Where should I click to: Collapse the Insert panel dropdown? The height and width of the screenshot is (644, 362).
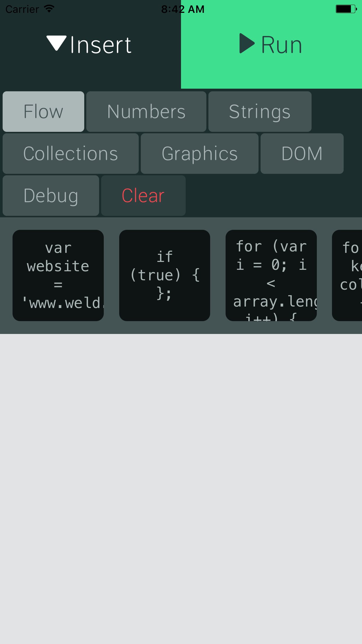(x=90, y=44)
